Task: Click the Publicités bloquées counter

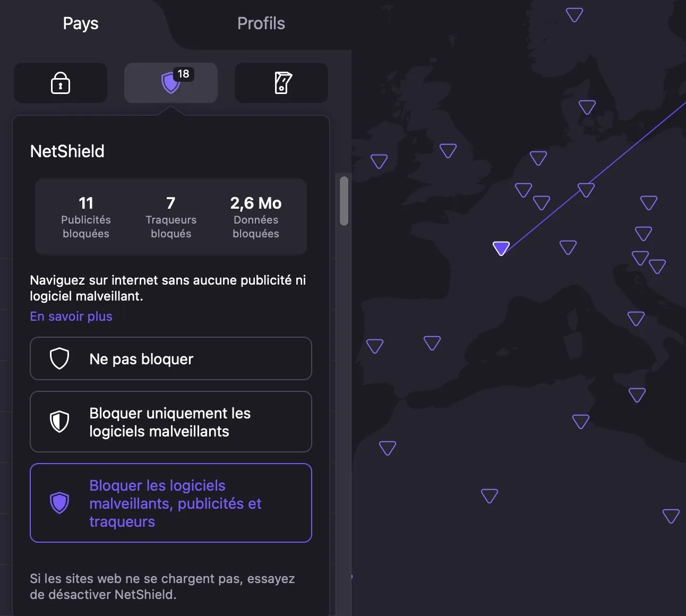Action: pyautogui.click(x=86, y=217)
